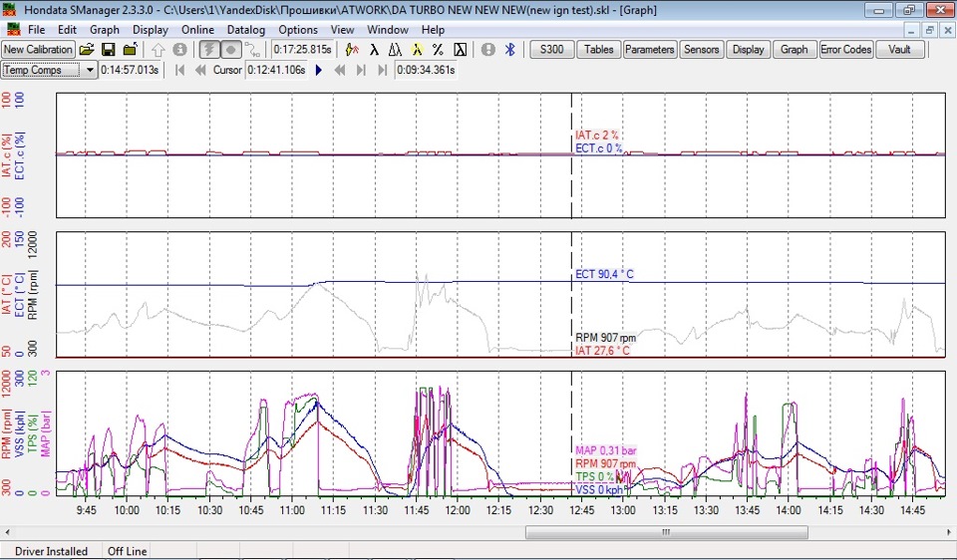Open the Tables window
The image size is (957, 560).
[x=598, y=50]
